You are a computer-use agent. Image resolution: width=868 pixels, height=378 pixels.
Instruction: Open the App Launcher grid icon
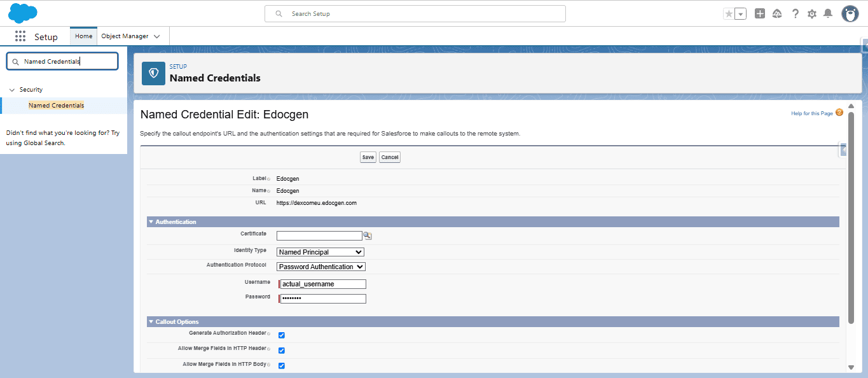click(20, 36)
